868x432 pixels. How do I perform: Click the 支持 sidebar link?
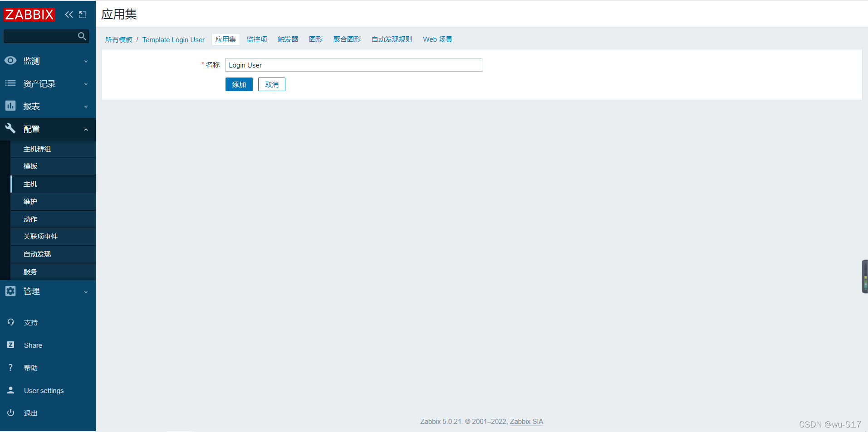(31, 323)
